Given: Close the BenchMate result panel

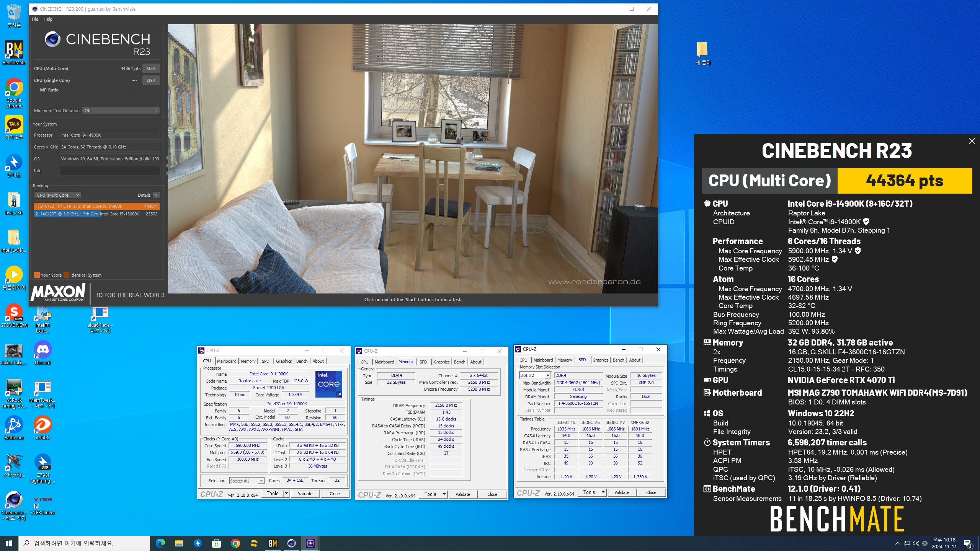Looking at the screenshot, I should tap(972, 141).
